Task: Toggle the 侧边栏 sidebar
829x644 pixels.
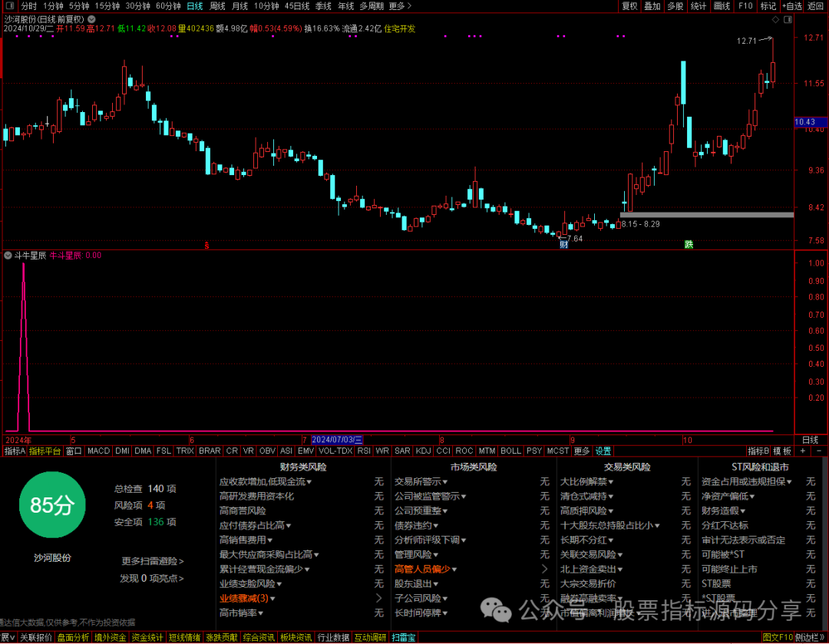Action: point(810,638)
